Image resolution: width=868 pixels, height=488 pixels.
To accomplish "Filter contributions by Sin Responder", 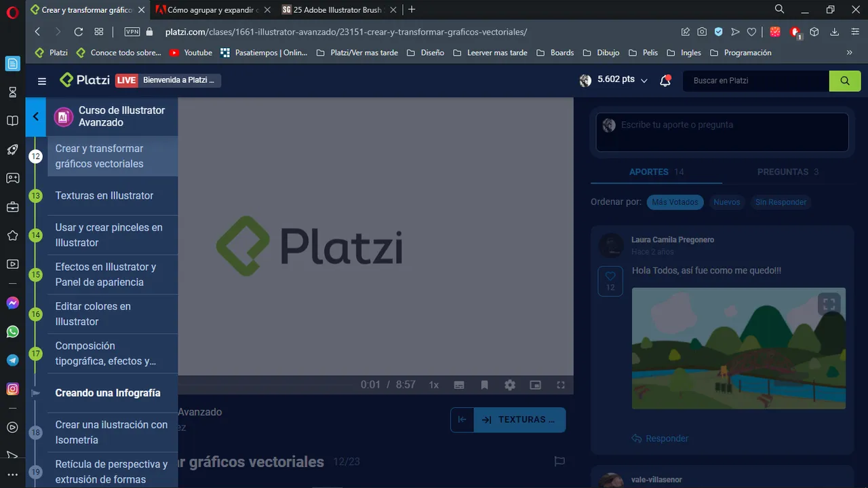I will pyautogui.click(x=781, y=202).
